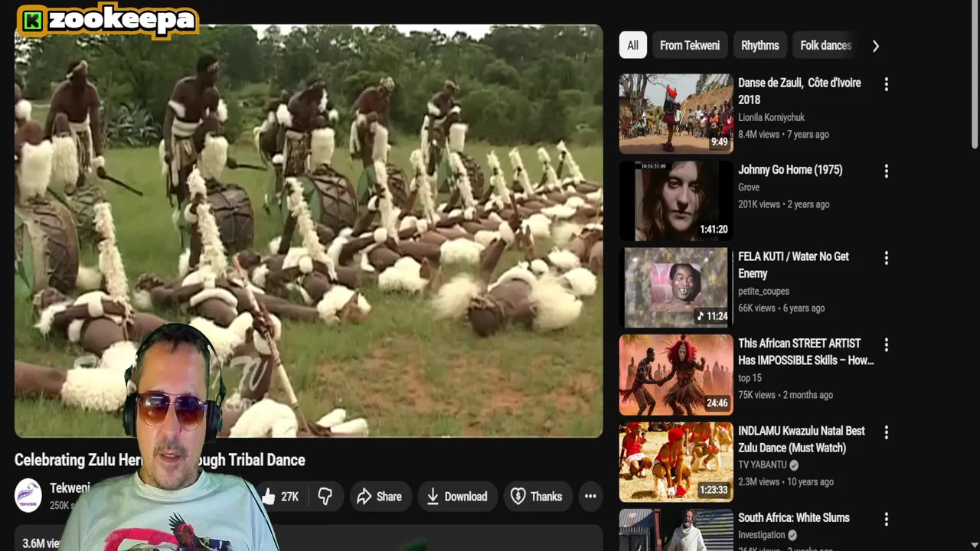Open African STREET ARTIST video thumbnail
Image resolution: width=980 pixels, height=551 pixels.
click(676, 375)
